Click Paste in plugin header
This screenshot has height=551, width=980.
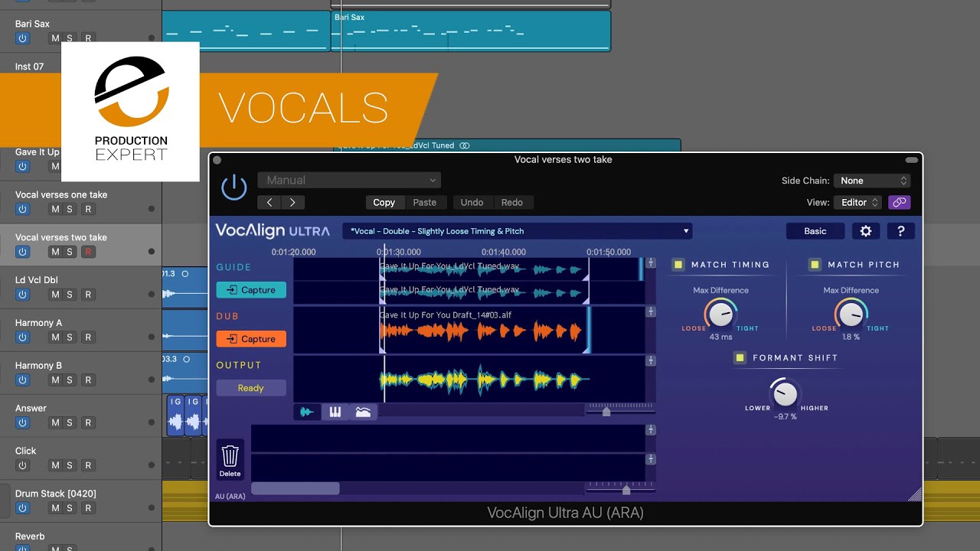point(424,203)
